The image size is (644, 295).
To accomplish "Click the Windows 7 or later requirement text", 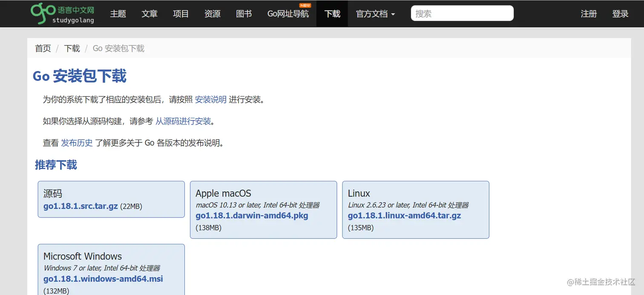I will (102, 268).
